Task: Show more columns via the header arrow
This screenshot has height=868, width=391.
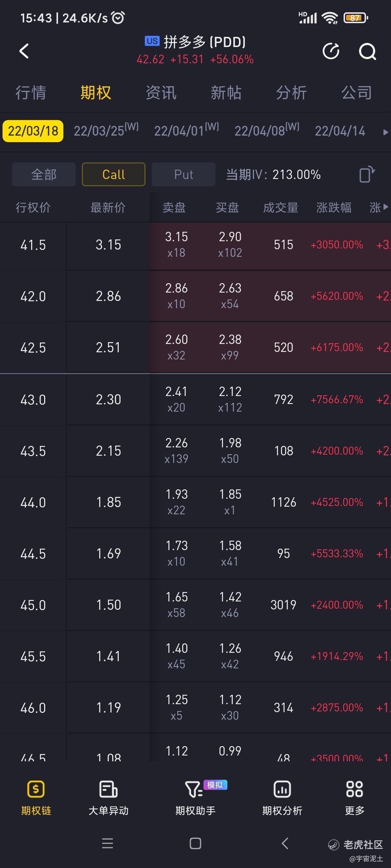Action: pyautogui.click(x=386, y=207)
